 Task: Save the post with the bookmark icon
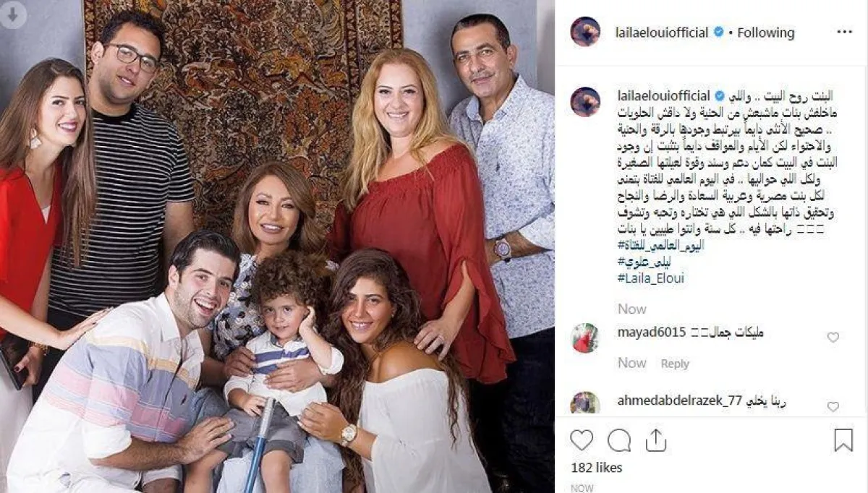(843, 440)
